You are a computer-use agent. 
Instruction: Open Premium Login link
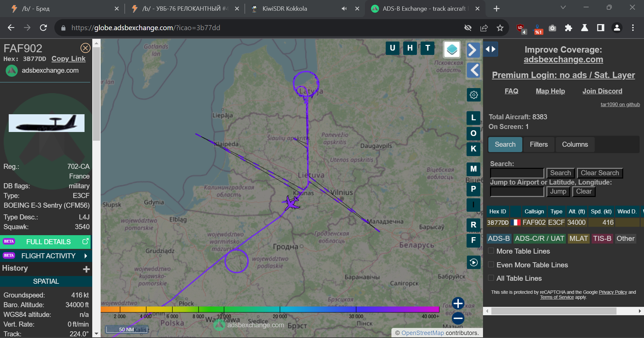click(x=563, y=75)
